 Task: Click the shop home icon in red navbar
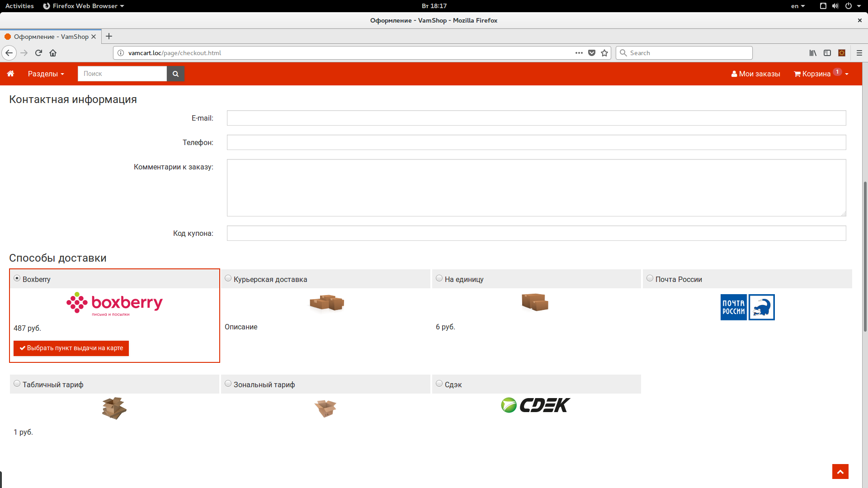pos(10,74)
